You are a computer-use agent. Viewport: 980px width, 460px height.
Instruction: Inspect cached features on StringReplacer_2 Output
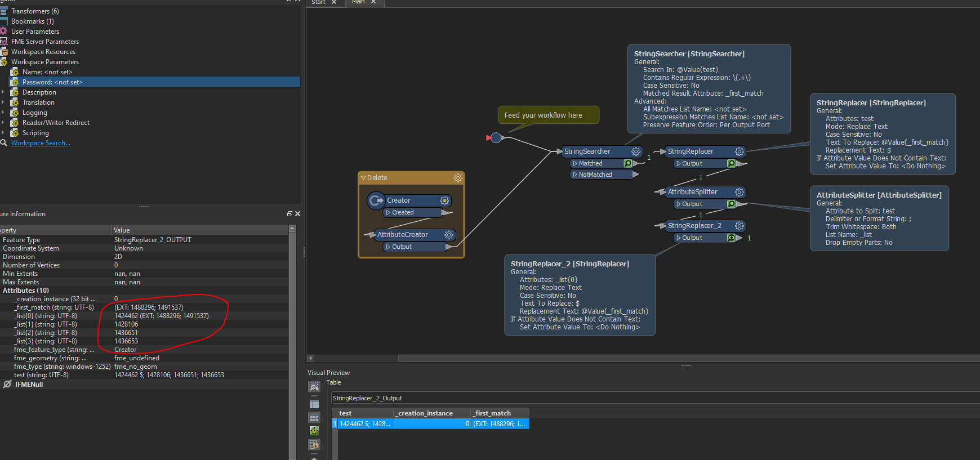pyautogui.click(x=732, y=238)
